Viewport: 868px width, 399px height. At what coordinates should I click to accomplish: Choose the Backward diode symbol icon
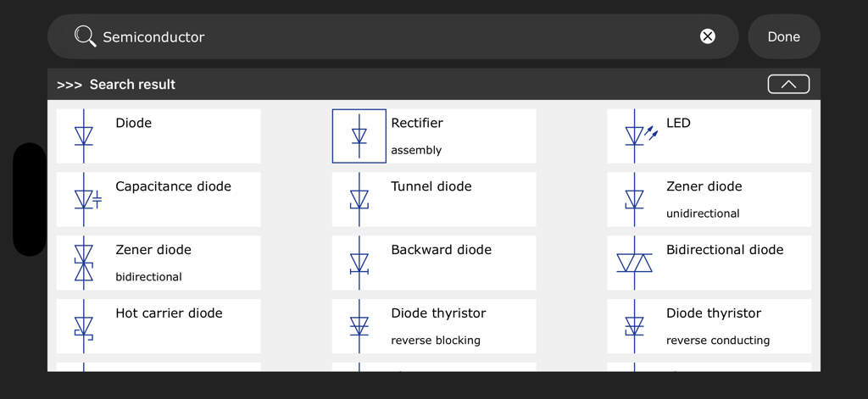click(359, 263)
